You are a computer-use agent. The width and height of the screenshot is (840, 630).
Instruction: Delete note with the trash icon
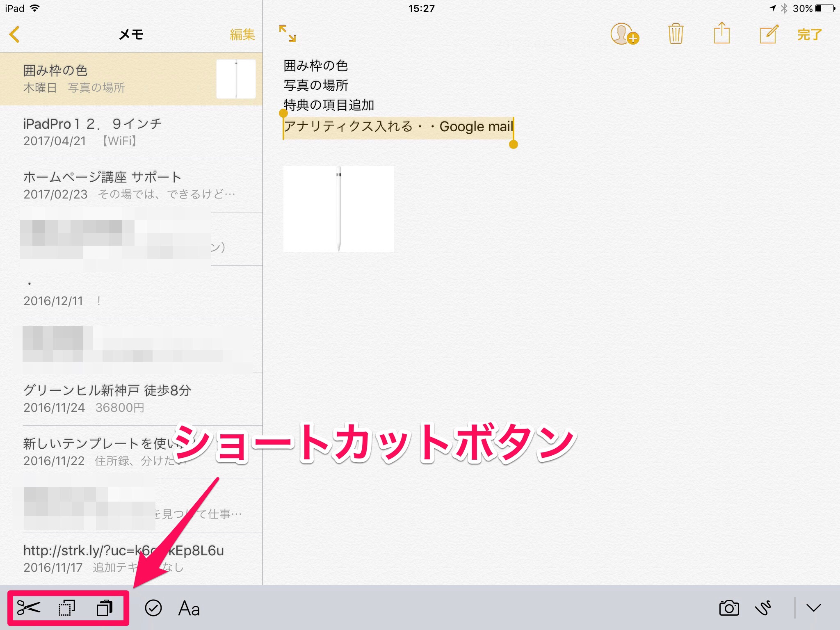point(676,34)
